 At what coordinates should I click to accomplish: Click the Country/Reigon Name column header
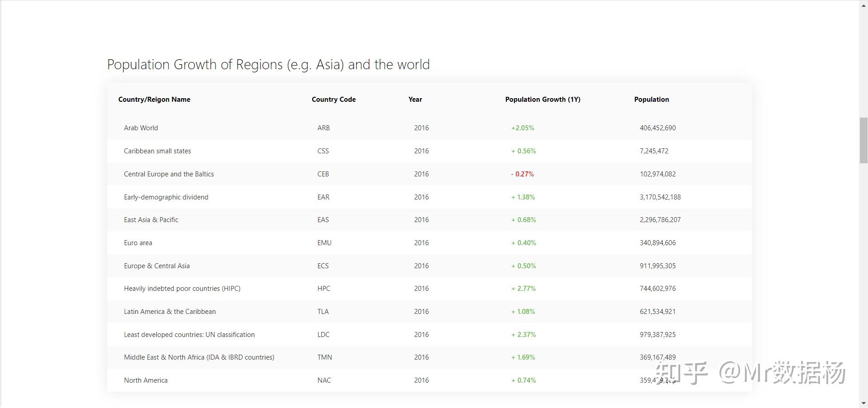(154, 100)
